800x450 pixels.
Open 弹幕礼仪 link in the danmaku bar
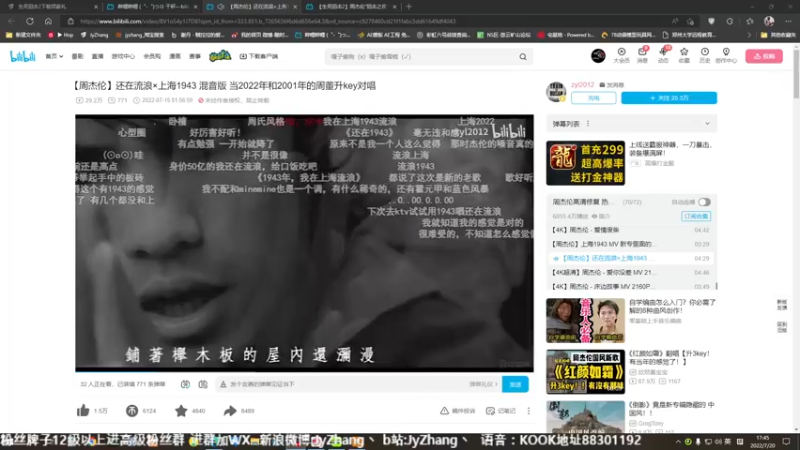coord(483,384)
